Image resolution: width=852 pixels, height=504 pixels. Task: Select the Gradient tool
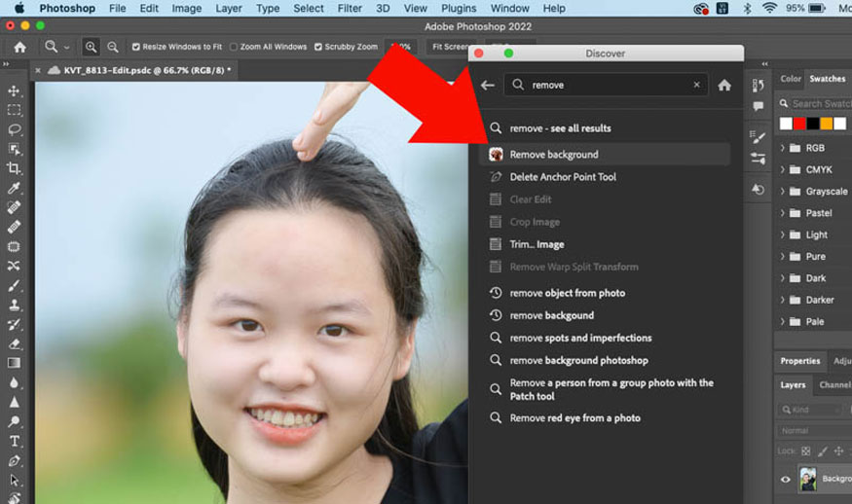(x=15, y=363)
